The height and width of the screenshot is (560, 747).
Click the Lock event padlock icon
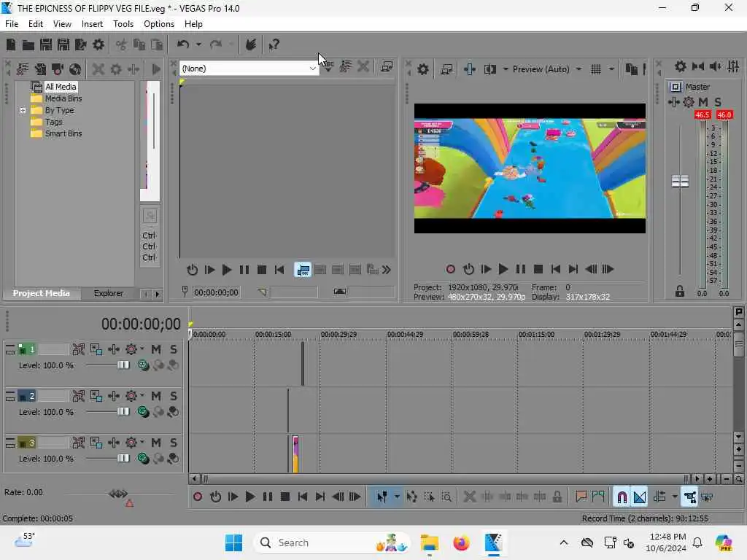coord(557,497)
